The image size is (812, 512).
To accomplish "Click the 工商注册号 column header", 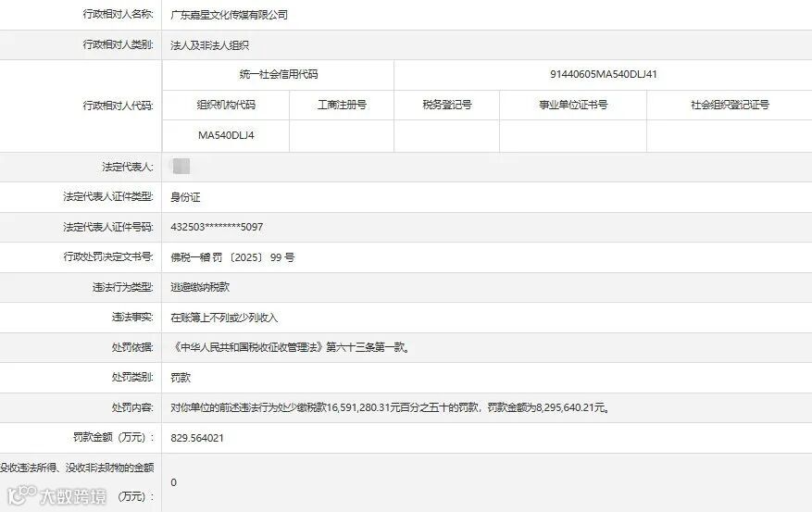I will point(342,106).
